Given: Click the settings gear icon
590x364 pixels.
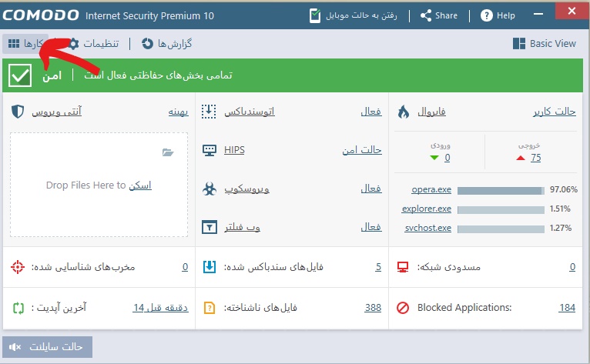Looking at the screenshot, I should pyautogui.click(x=73, y=44).
